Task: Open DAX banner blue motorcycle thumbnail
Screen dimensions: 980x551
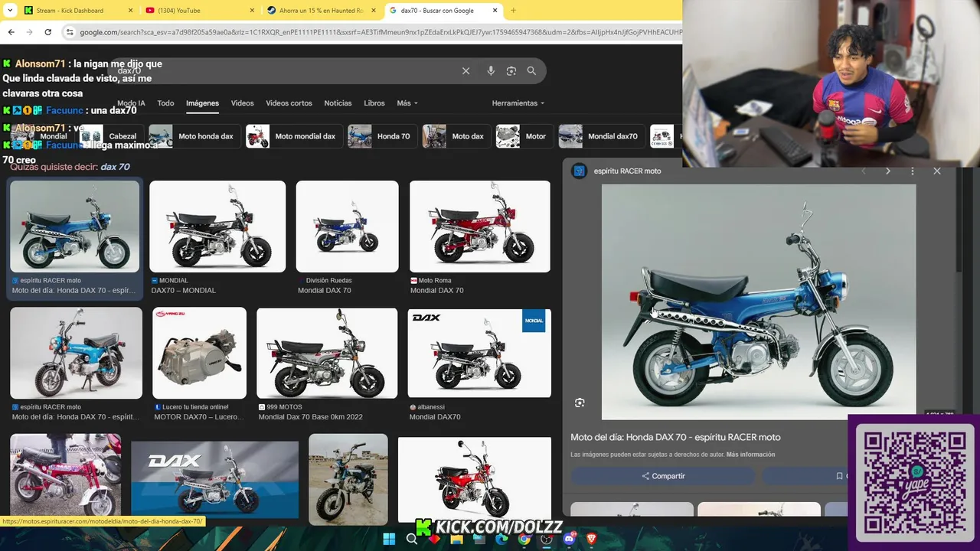Action: pos(214,480)
